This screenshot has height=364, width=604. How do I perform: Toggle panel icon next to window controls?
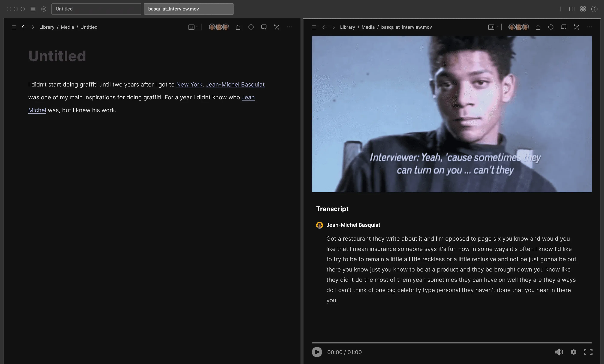(x=33, y=9)
